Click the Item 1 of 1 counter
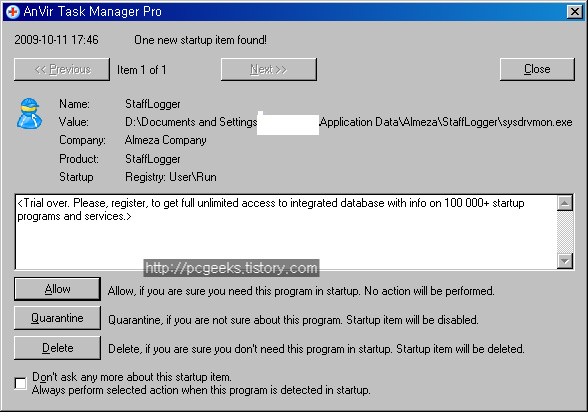This screenshot has width=588, height=412. click(x=141, y=70)
